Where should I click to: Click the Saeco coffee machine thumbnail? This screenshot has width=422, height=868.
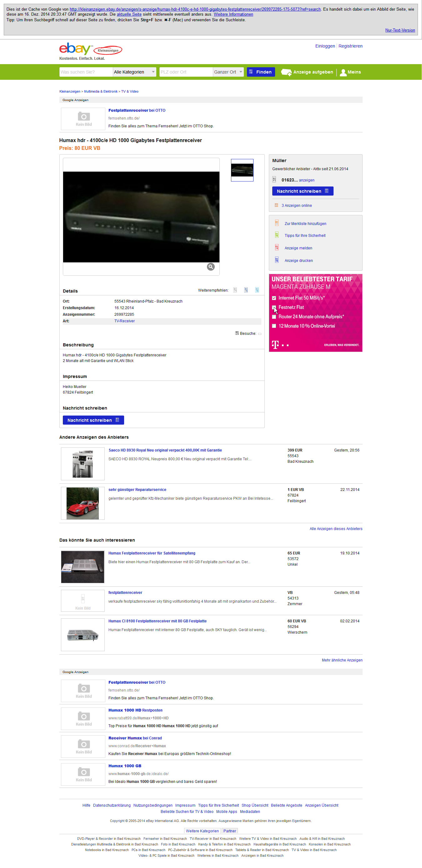pos(83,464)
